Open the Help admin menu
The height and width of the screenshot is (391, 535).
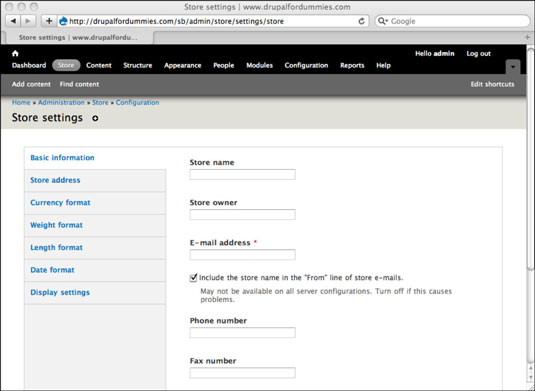tap(384, 65)
